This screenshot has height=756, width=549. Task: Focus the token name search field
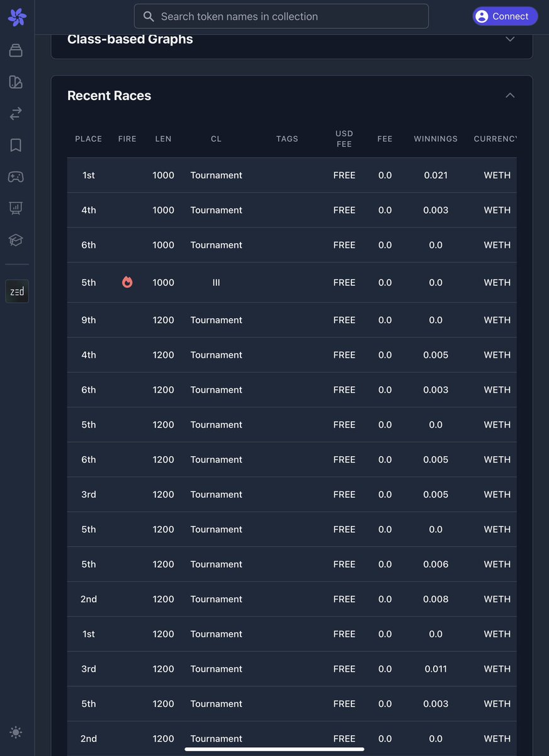[x=281, y=16]
